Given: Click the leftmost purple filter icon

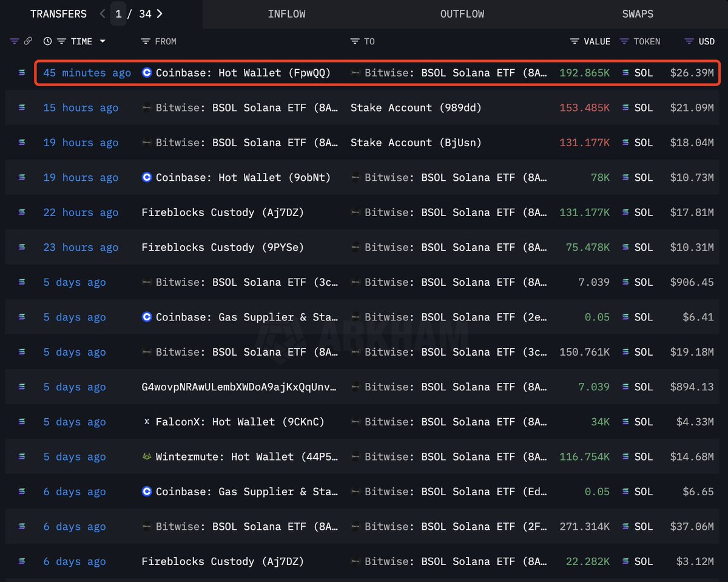Looking at the screenshot, I should point(14,41).
